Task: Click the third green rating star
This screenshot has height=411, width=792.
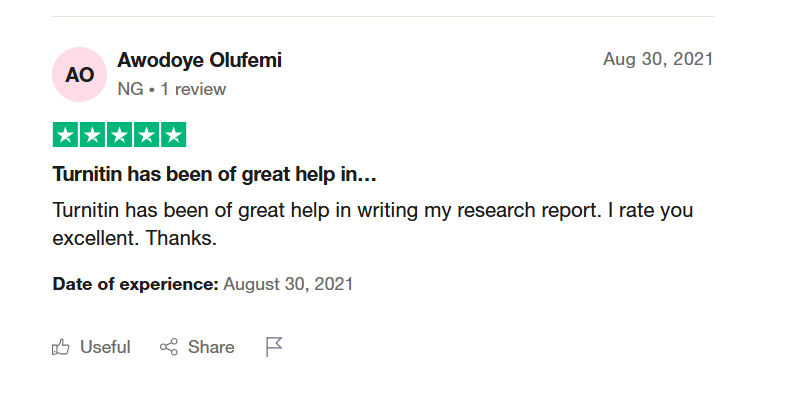Action: tap(120, 135)
